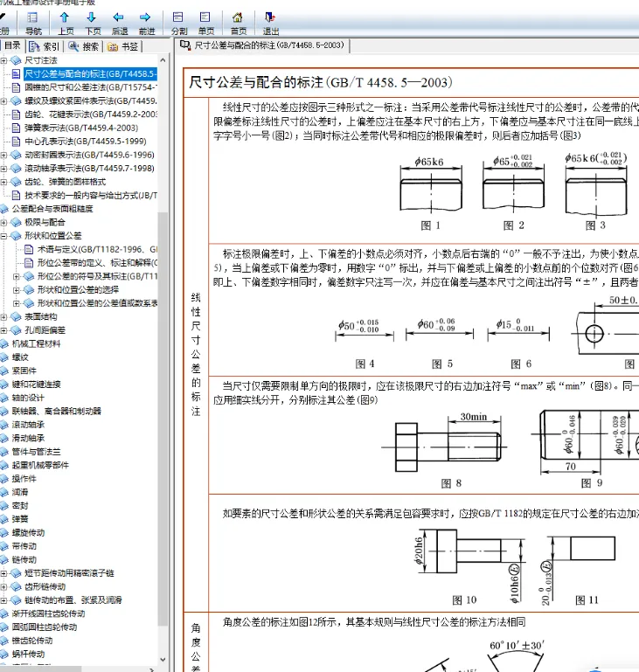Click the 前进 forward arrow icon
Viewport: 639px width, 672px height.
coord(146,17)
